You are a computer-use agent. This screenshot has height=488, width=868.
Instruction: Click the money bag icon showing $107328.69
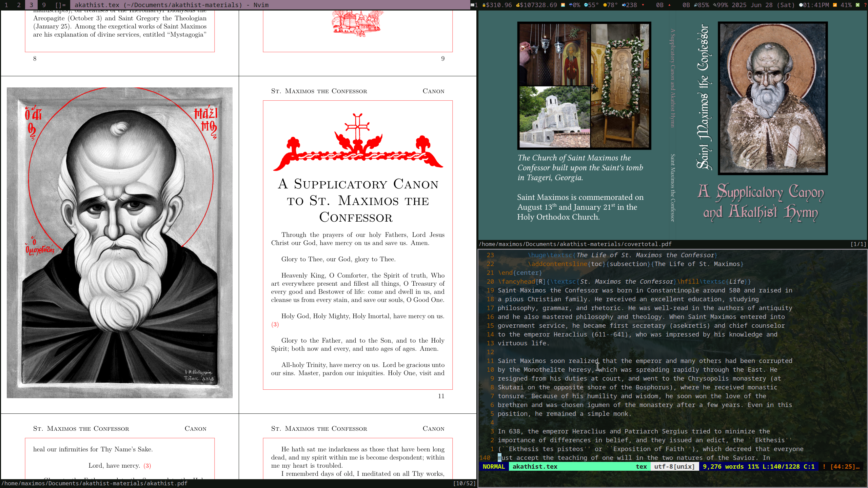518,5
